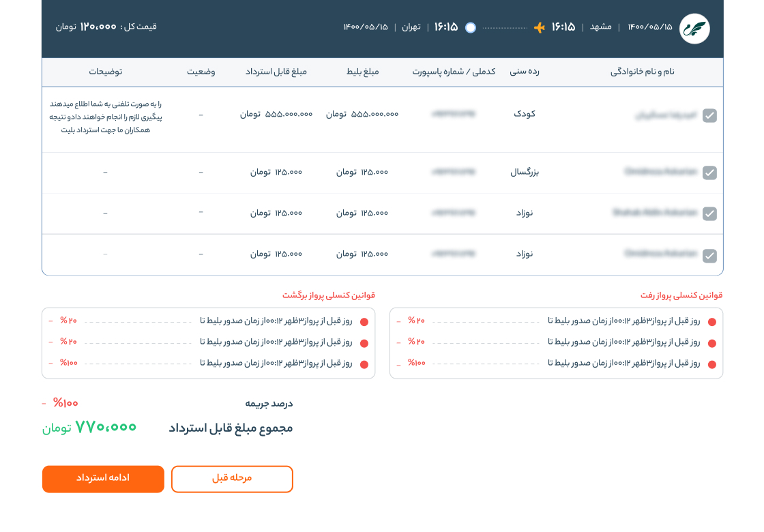Click the white circle marker beside Tehran time
Image resolution: width=764 pixels, height=532 pixels.
(470, 27)
